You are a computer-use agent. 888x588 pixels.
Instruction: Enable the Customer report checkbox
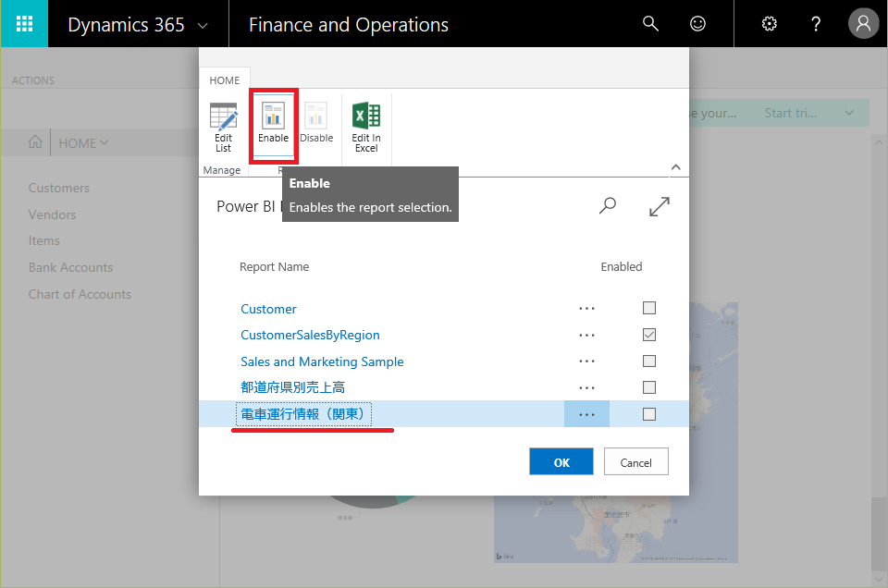(x=649, y=308)
